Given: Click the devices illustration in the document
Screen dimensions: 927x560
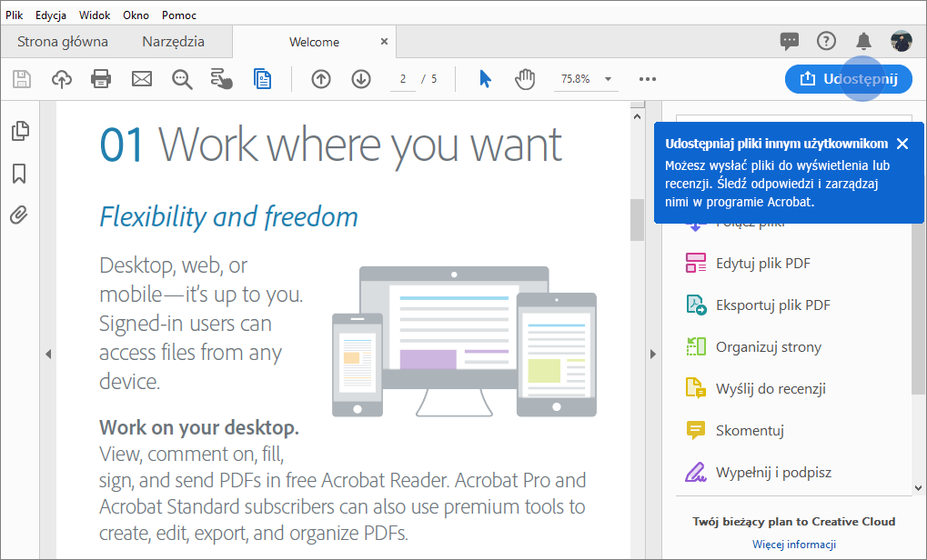Looking at the screenshot, I should pos(464,342).
